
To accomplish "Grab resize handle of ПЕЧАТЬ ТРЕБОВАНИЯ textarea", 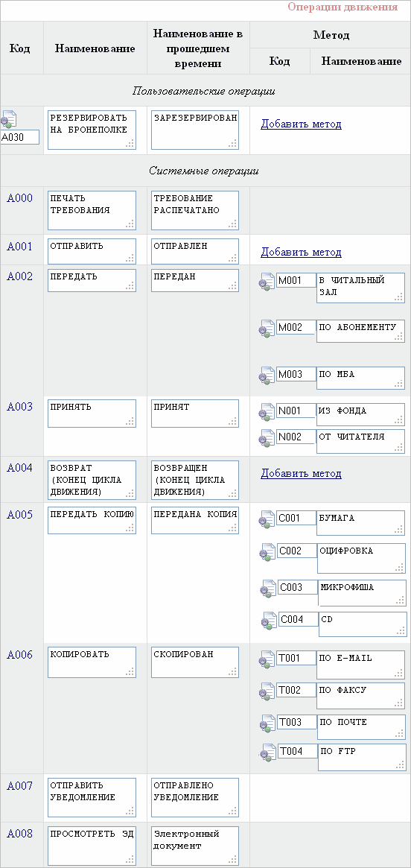I will click(130, 224).
